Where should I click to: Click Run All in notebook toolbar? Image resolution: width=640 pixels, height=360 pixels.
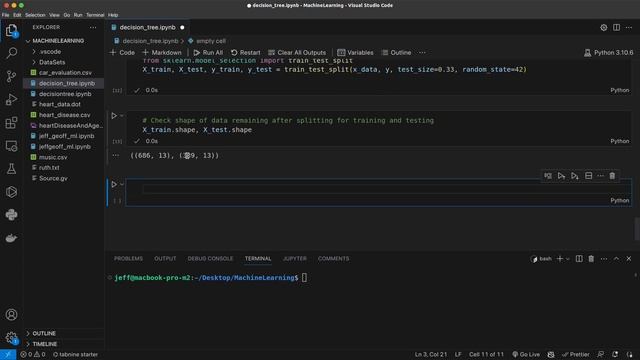point(208,53)
